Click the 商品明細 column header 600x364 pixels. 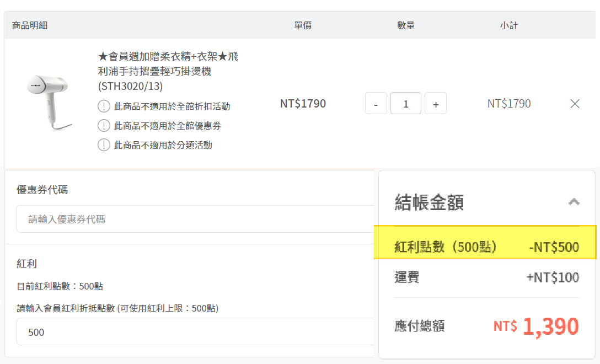point(30,25)
